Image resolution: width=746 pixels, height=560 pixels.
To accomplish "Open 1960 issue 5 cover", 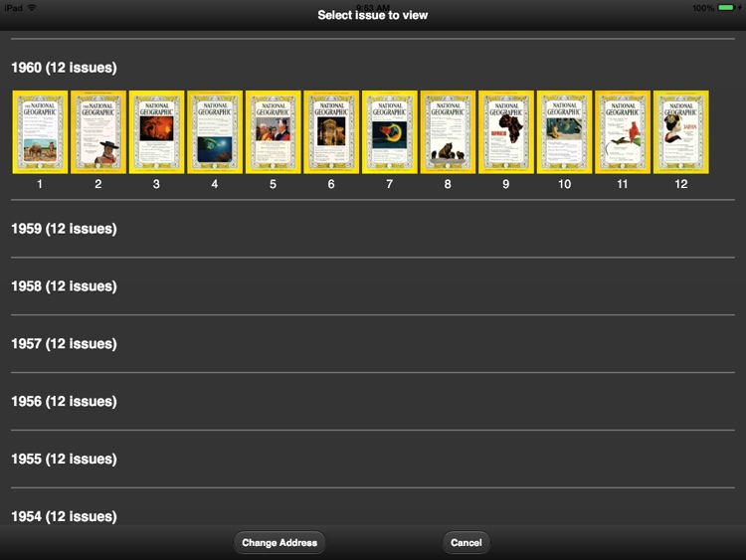I will click(x=274, y=131).
